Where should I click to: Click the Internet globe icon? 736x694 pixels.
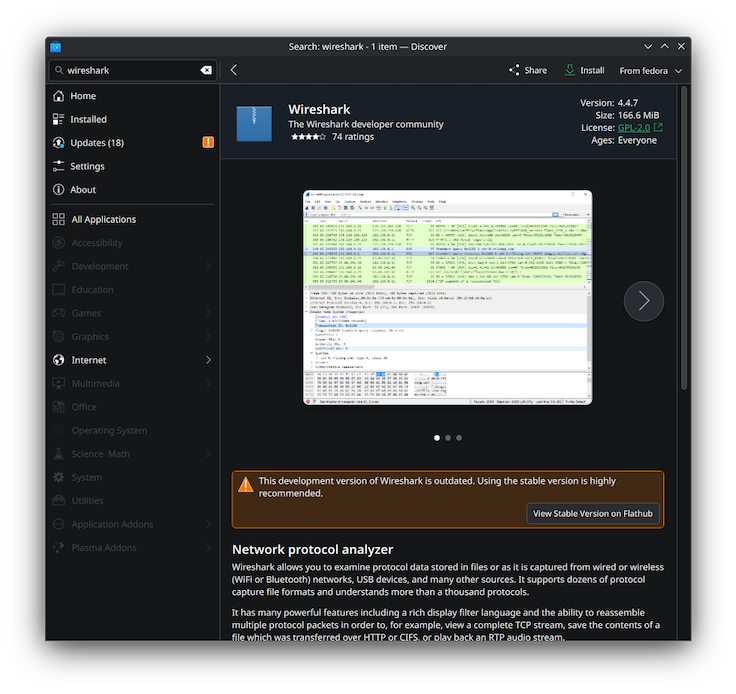click(x=59, y=360)
